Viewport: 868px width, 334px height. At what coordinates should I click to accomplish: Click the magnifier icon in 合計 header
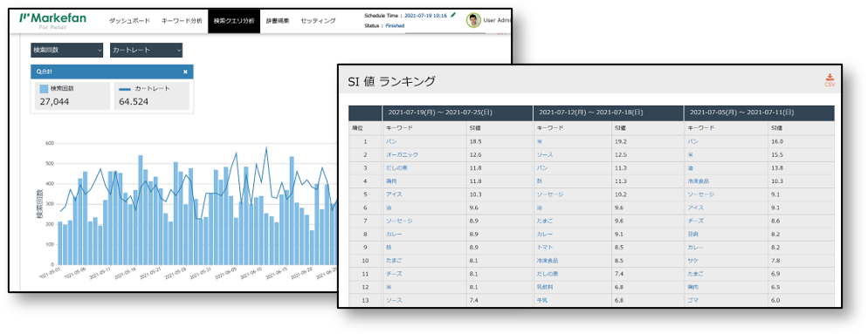tap(38, 72)
